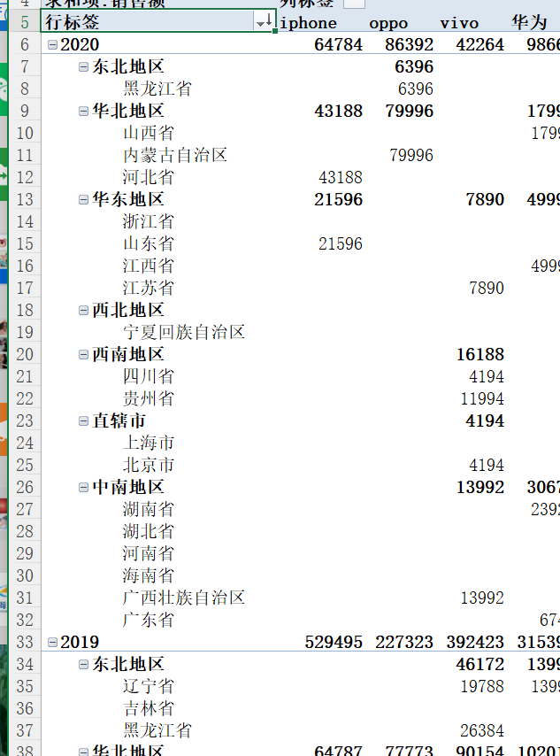Select the 北京市 row label
The image size is (560, 756).
coord(148,466)
